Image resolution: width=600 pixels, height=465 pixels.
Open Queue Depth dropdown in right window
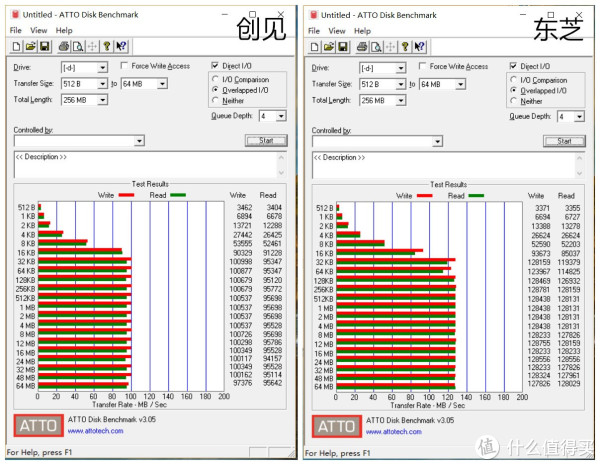(x=579, y=116)
